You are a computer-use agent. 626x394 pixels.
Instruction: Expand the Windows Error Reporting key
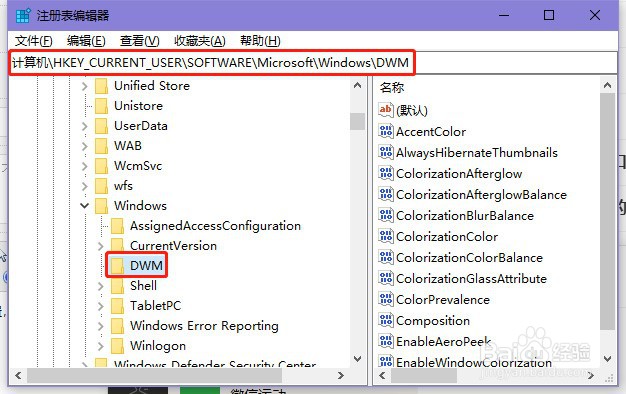(x=100, y=326)
